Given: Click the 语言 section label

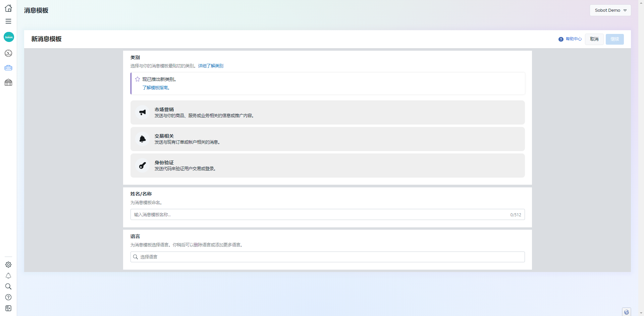Looking at the screenshot, I should [x=135, y=236].
